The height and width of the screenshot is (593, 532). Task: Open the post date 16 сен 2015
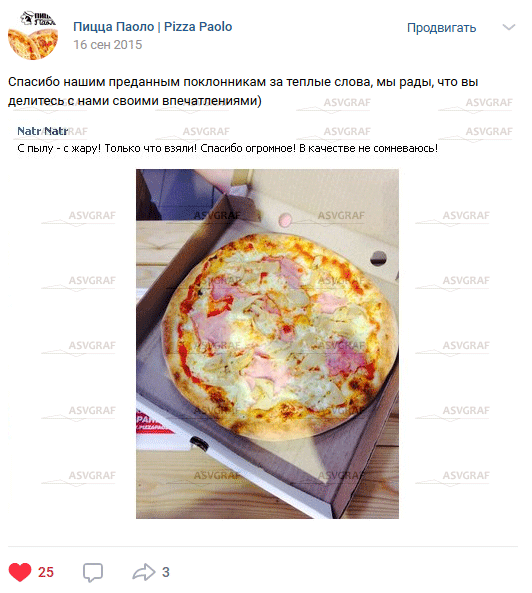click(108, 45)
